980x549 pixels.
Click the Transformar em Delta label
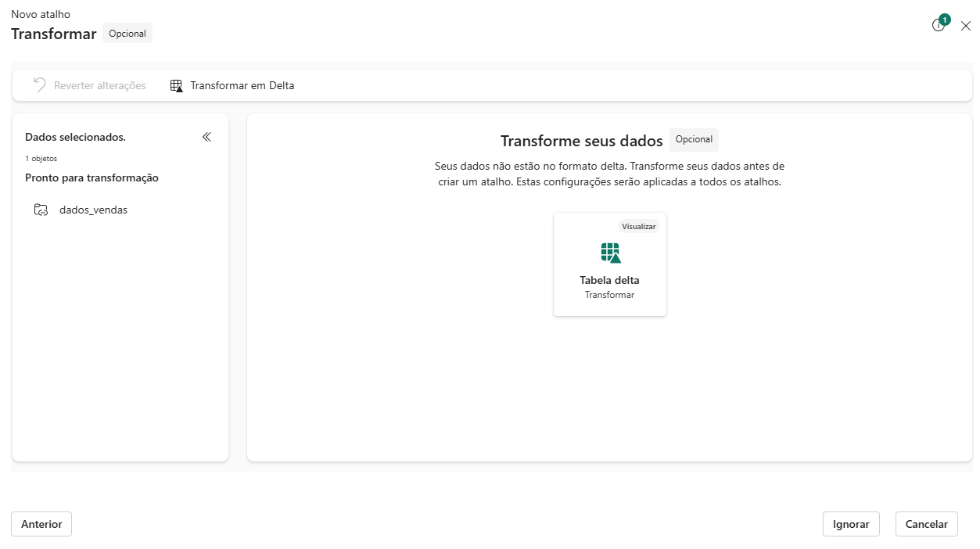(x=242, y=86)
